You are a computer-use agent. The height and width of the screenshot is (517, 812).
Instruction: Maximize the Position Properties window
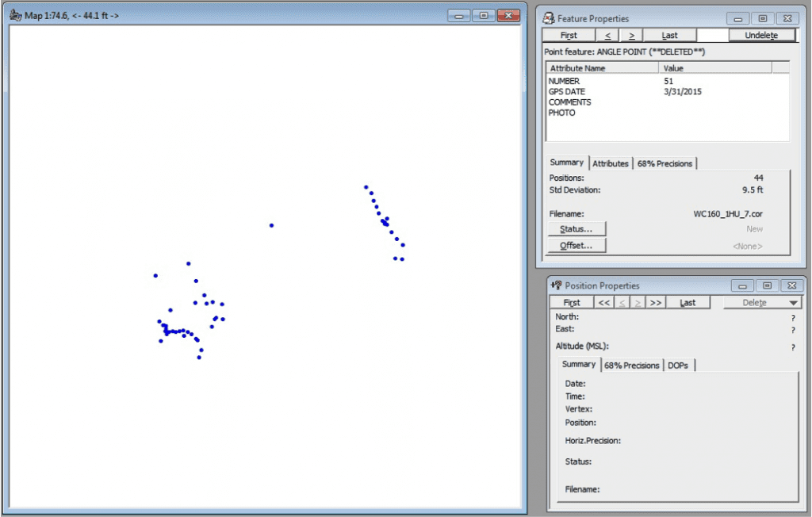click(768, 285)
